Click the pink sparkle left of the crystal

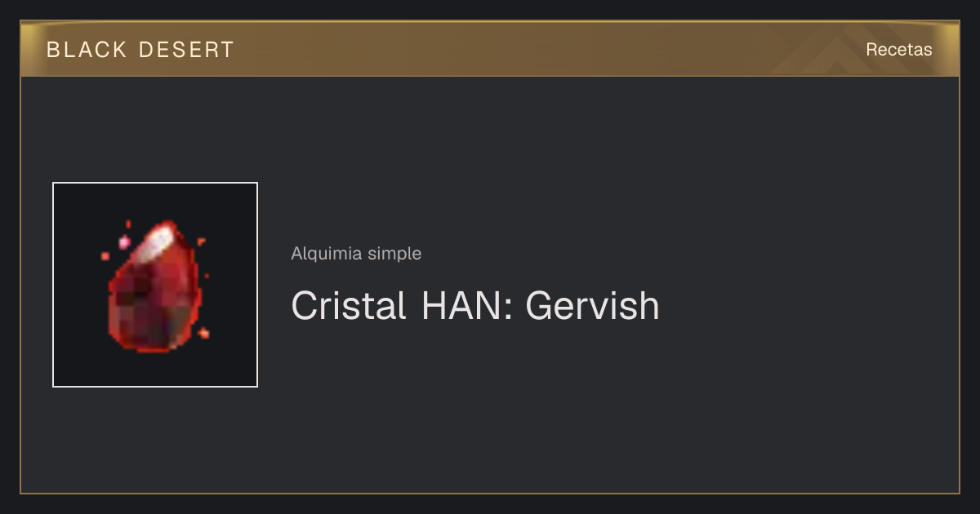[x=124, y=241]
